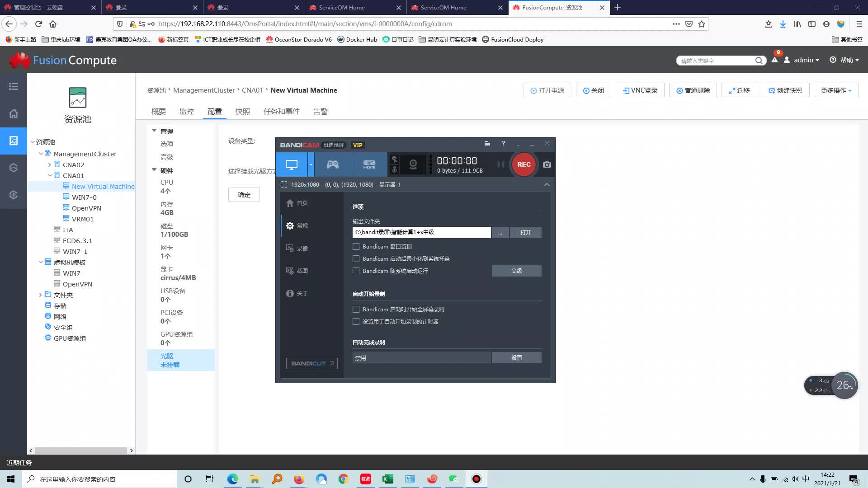Click Bandicam 高级 advanced button
The image size is (868, 488).
point(516,271)
